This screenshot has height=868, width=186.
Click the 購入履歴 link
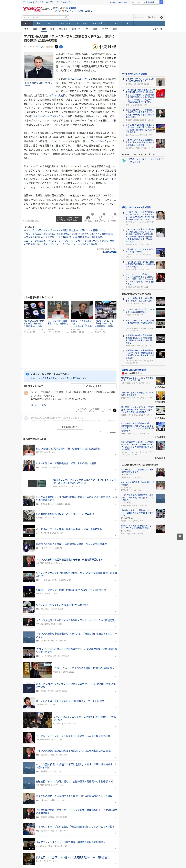(152, 18)
